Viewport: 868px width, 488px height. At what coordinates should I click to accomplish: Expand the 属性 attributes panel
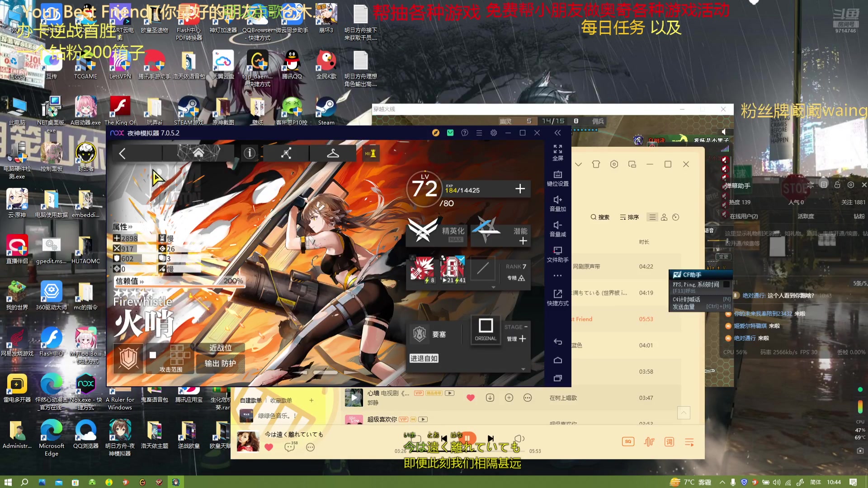(x=123, y=227)
